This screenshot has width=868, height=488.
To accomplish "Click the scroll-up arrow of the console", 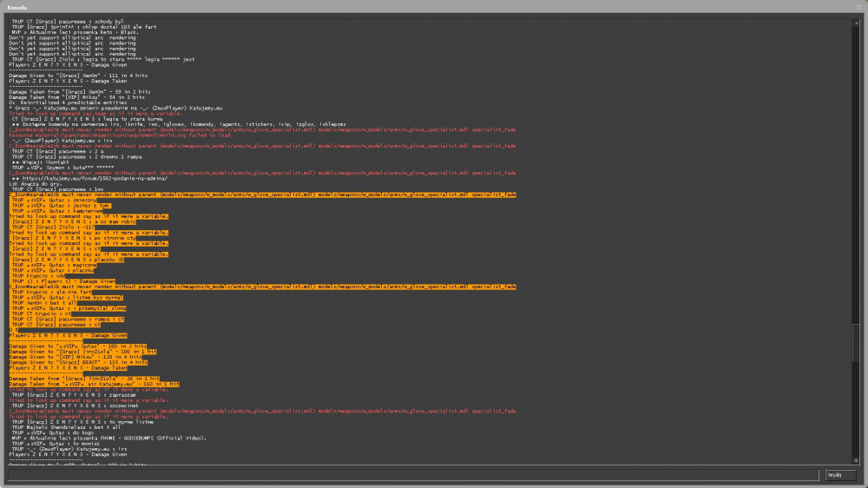I will tap(856, 23).
